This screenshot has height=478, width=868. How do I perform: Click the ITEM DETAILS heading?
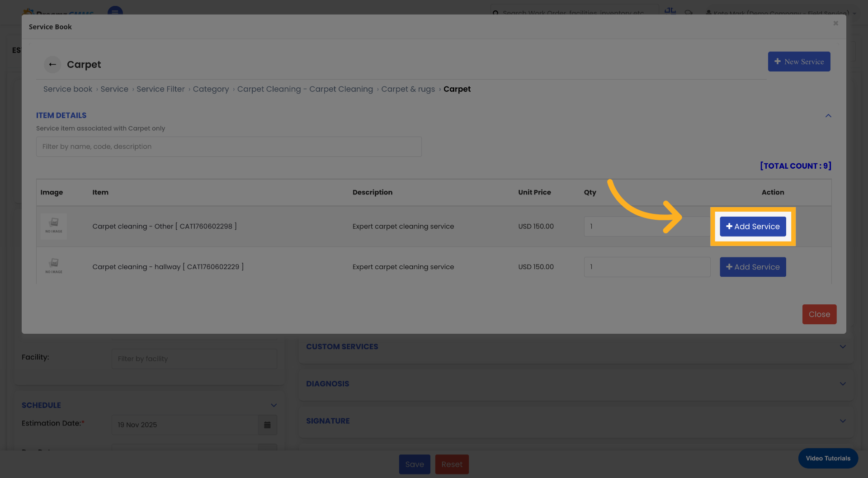pos(61,115)
